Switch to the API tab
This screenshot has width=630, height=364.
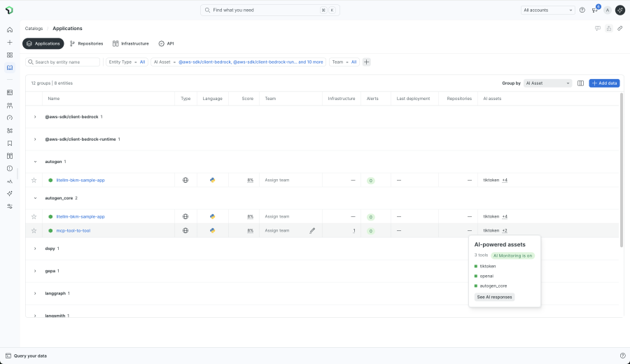pos(166,43)
